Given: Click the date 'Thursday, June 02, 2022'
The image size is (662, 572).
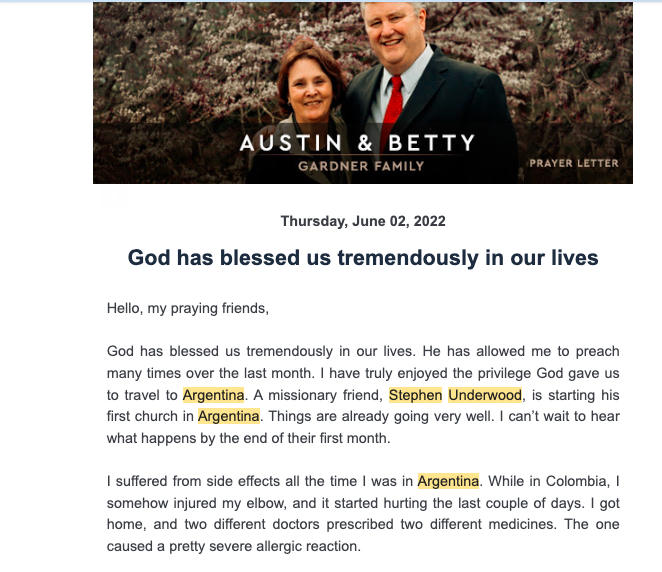Looking at the screenshot, I should pos(363,221).
